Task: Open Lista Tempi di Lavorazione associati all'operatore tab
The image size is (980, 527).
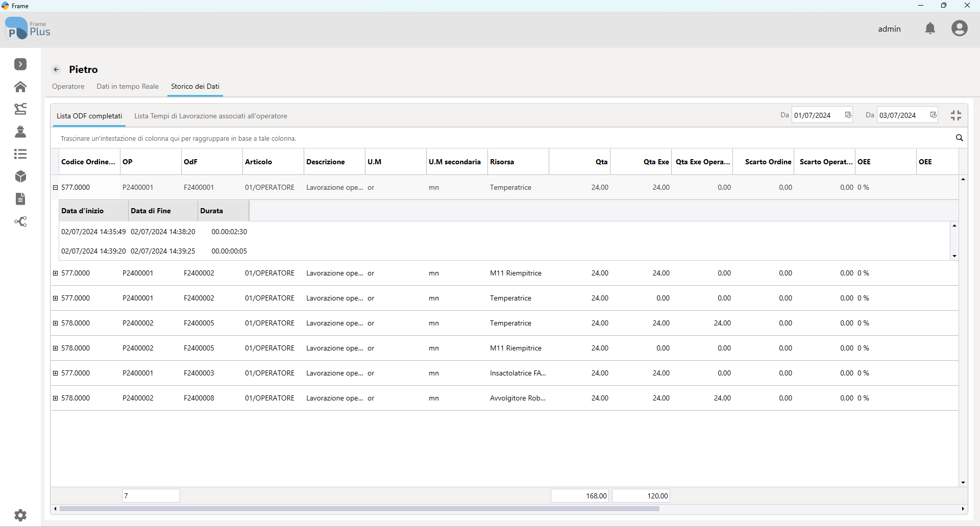Action: click(210, 116)
